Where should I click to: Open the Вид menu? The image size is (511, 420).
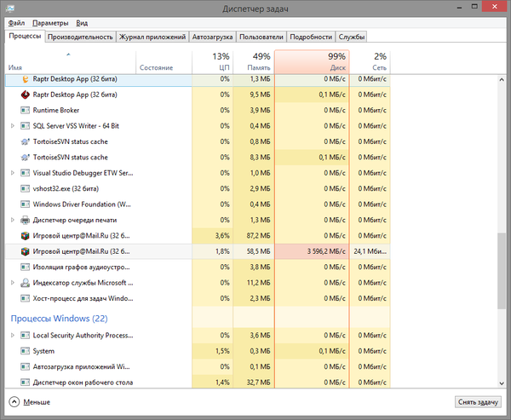click(x=82, y=23)
